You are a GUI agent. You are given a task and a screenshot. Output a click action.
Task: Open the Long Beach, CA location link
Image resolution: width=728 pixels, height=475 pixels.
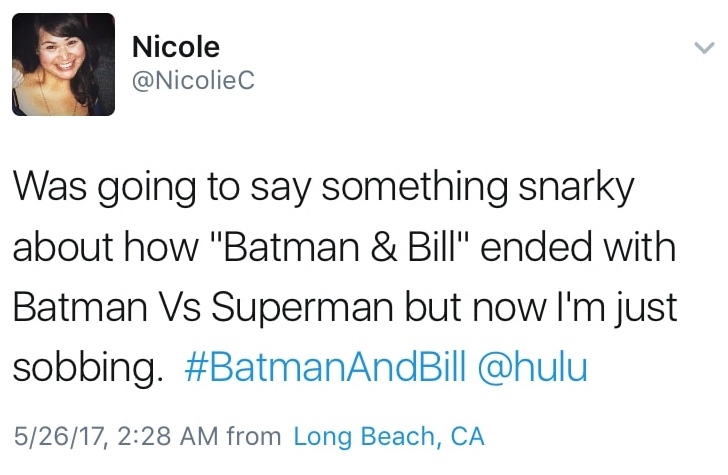[x=389, y=437]
